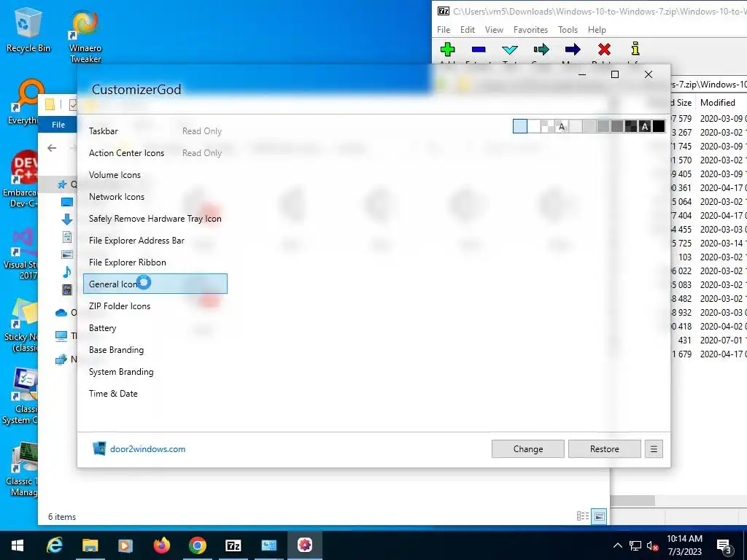Image resolution: width=747 pixels, height=560 pixels.
Task: Click the 7-Zip Move blue arrow icon
Action: [x=573, y=49]
